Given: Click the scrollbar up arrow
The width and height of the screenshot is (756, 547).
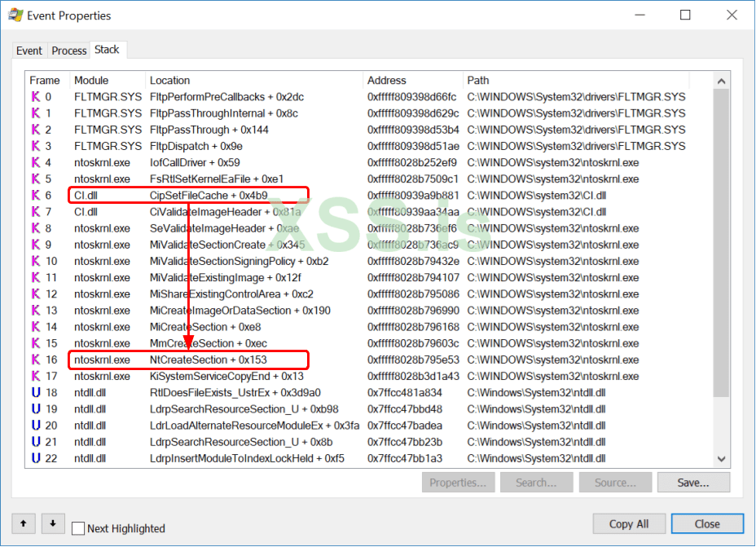Looking at the screenshot, I should (720, 80).
